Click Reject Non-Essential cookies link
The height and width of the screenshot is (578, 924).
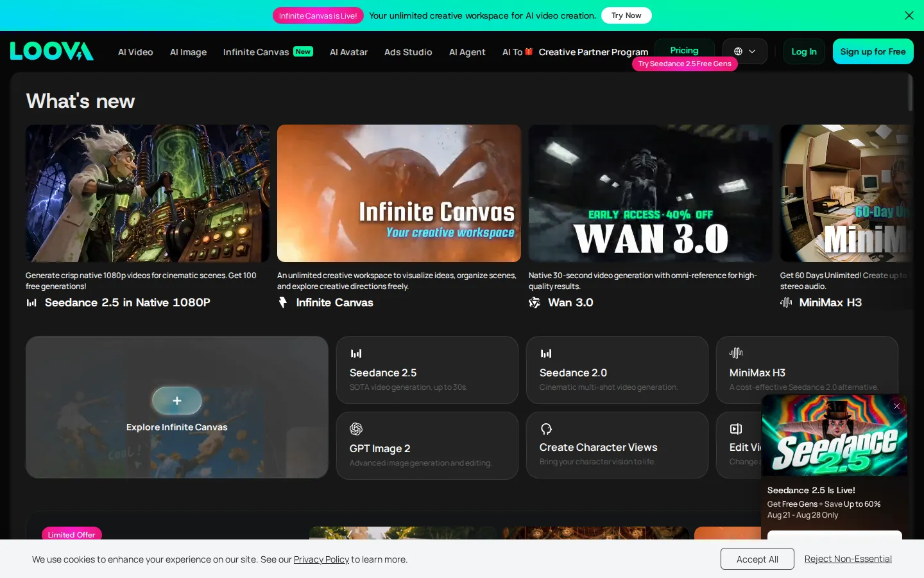pos(848,559)
